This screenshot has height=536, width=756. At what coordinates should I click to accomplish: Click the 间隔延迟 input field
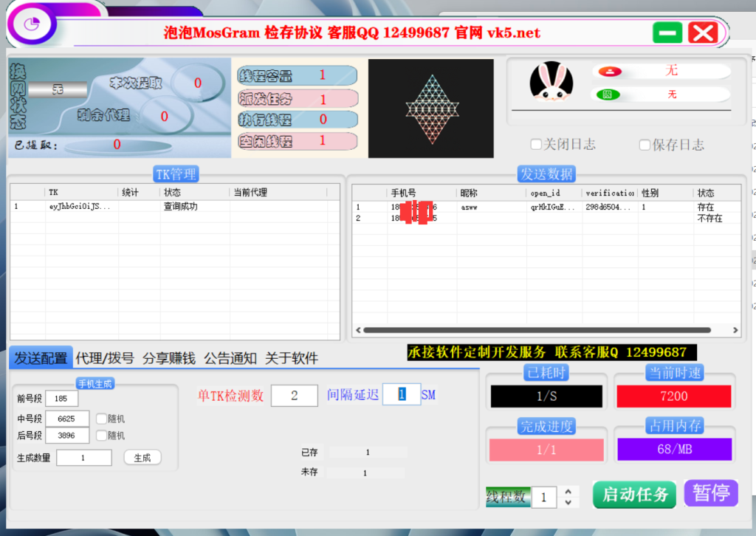coord(402,394)
